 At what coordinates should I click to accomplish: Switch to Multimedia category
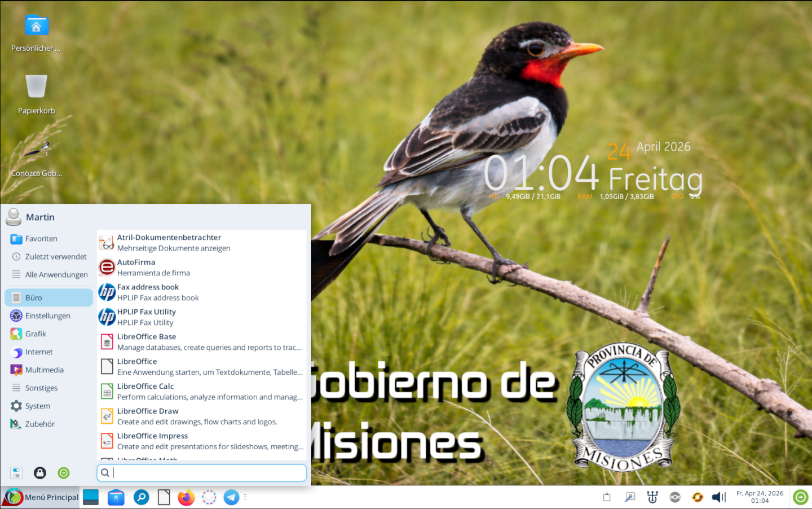click(44, 370)
